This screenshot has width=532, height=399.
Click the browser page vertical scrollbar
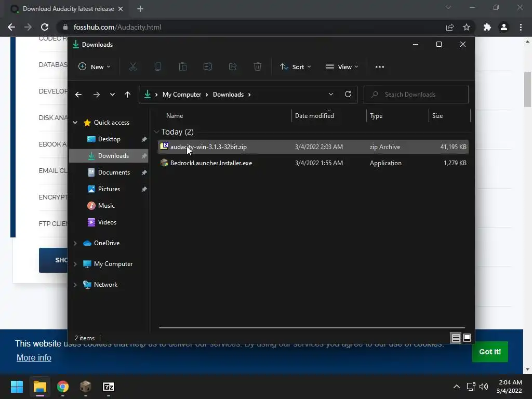pos(527,89)
